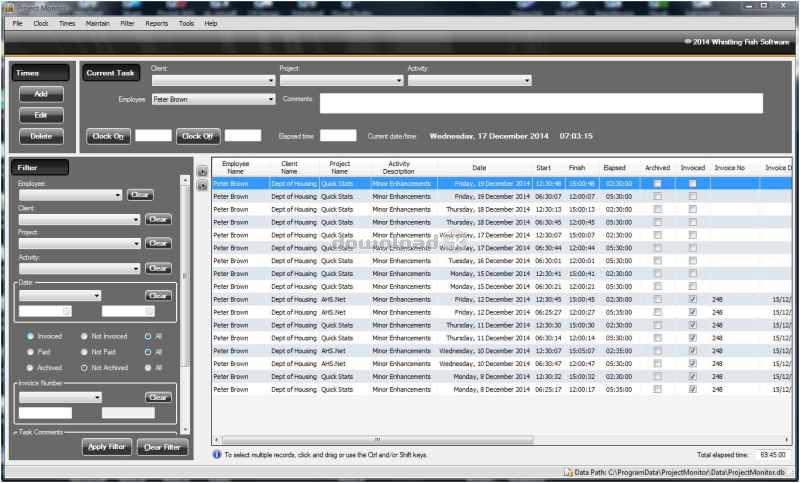This screenshot has height=483, width=800.
Task: Select the Archived radio button in the filter
Action: point(31,368)
